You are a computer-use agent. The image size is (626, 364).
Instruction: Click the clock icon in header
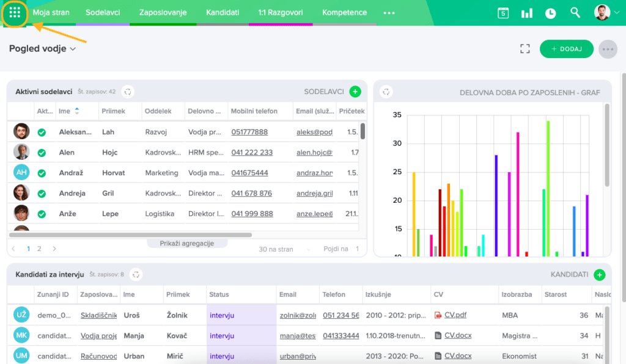pos(550,13)
